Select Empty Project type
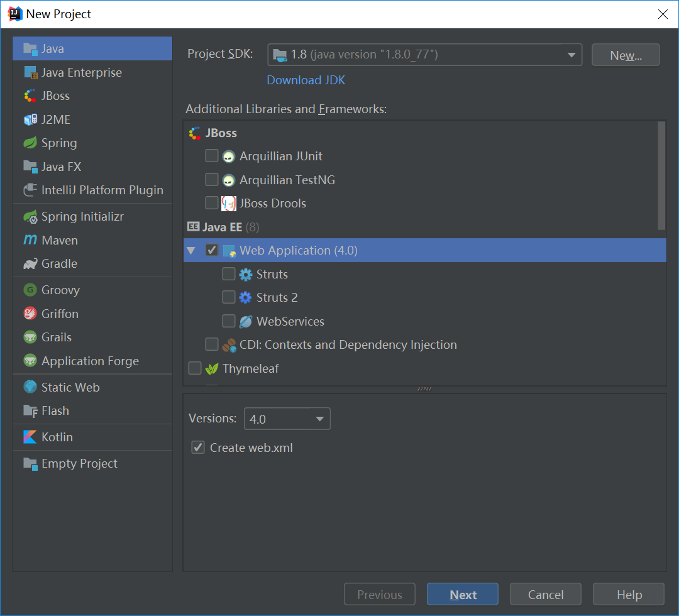 coord(92,464)
